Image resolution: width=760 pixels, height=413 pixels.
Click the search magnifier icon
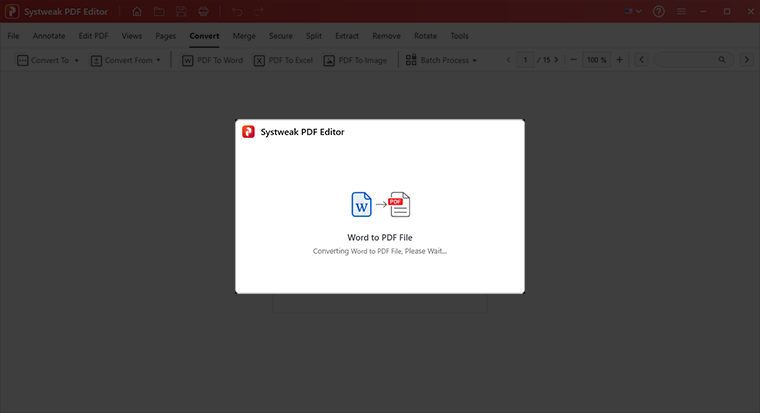point(722,60)
